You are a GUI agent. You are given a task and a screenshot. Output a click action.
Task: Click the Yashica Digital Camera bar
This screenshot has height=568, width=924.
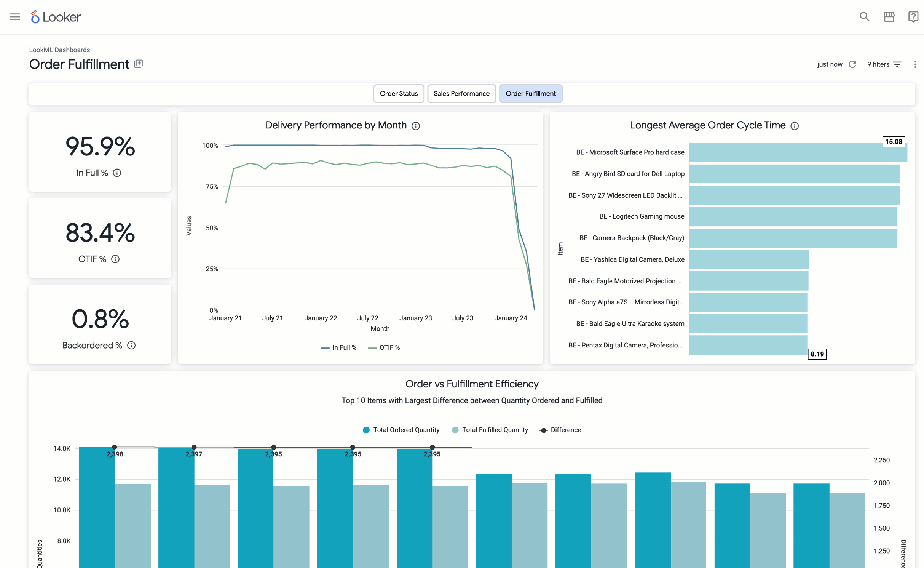pos(749,259)
